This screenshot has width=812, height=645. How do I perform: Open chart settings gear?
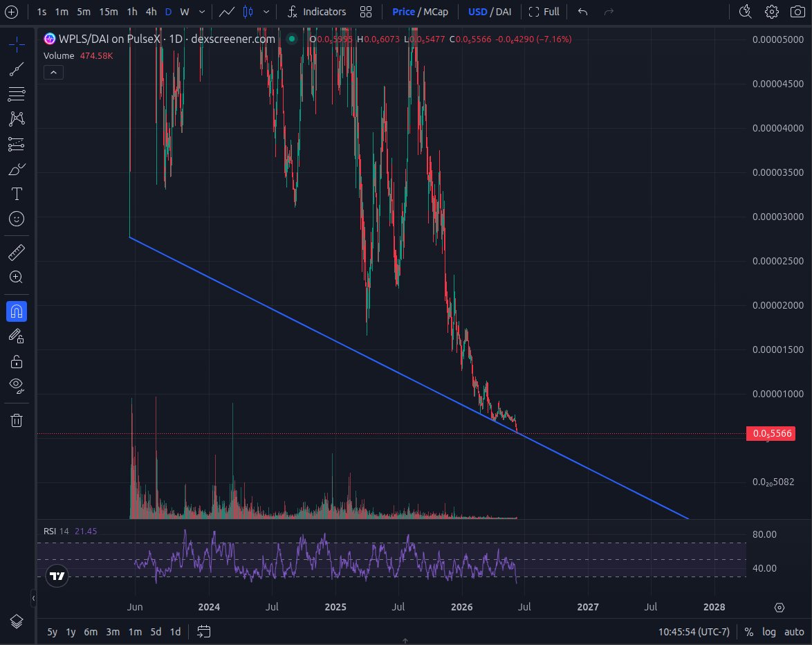point(772,11)
